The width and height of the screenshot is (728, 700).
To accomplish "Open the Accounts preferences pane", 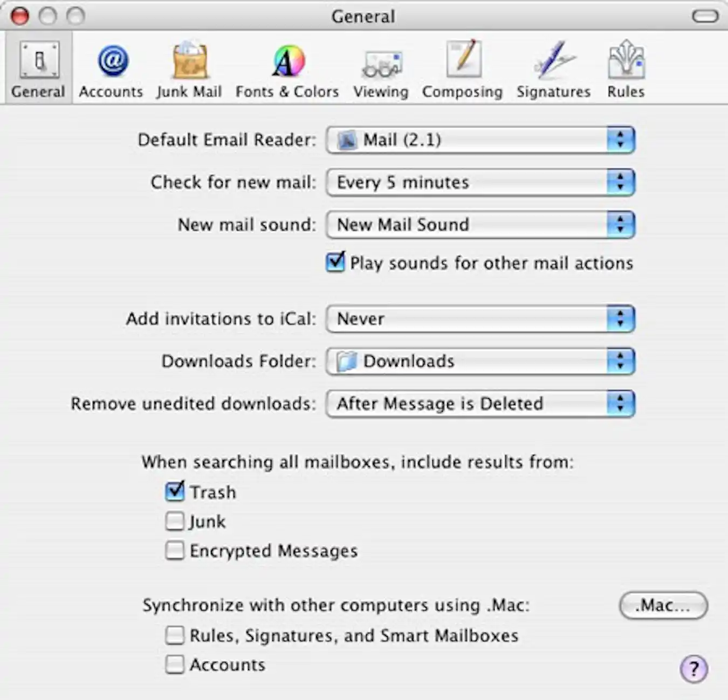I will coord(110,67).
